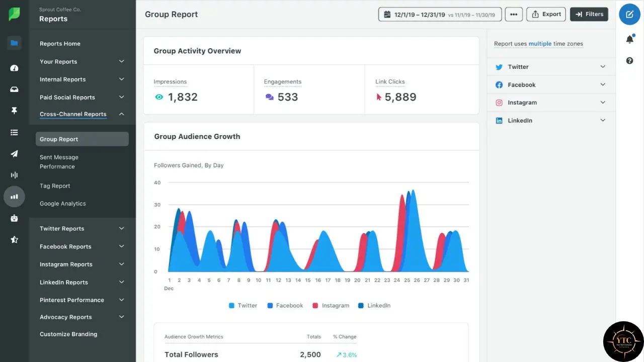Open the paper plane publishing icon

[14, 154]
